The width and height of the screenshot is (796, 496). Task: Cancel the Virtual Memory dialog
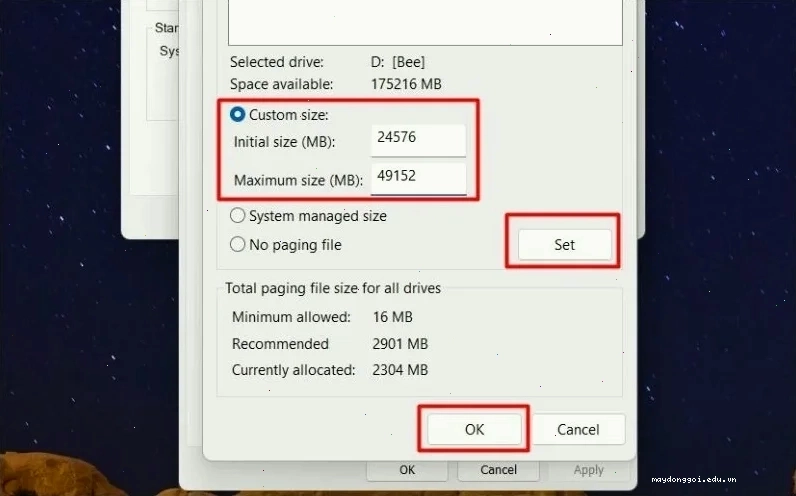(x=578, y=429)
